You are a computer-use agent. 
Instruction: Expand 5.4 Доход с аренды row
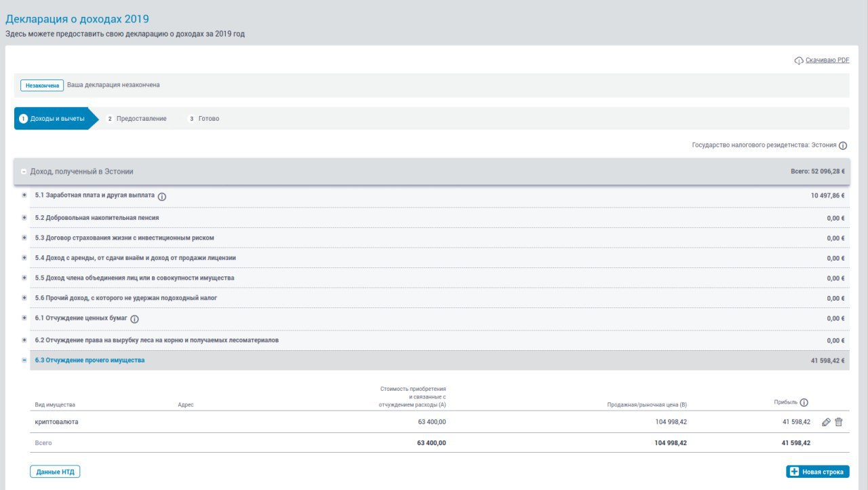tap(24, 258)
